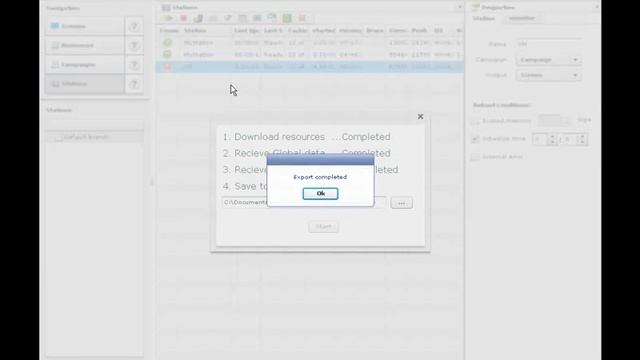
Task: Select Stations in the Navigation panel
Action: click(85, 84)
